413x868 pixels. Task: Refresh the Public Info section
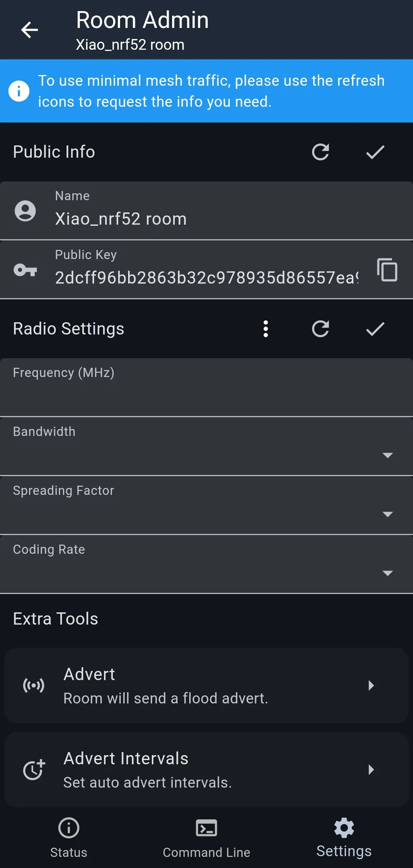[x=320, y=152]
